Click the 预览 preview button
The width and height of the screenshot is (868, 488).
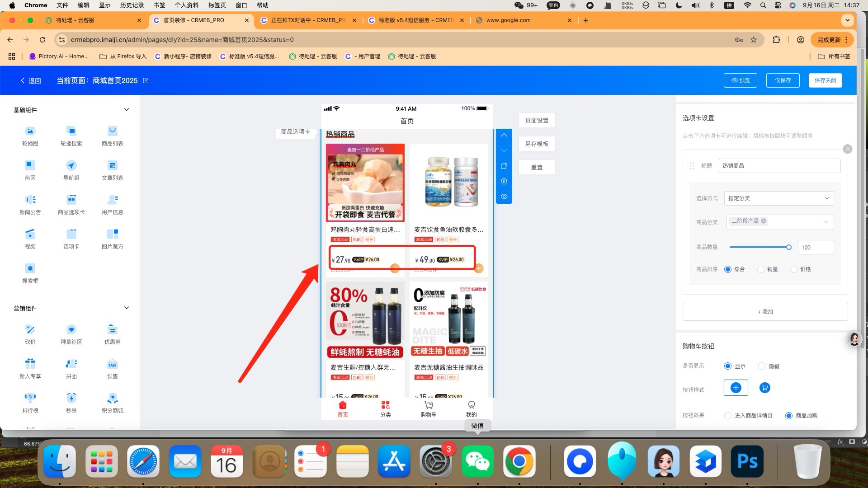point(740,80)
